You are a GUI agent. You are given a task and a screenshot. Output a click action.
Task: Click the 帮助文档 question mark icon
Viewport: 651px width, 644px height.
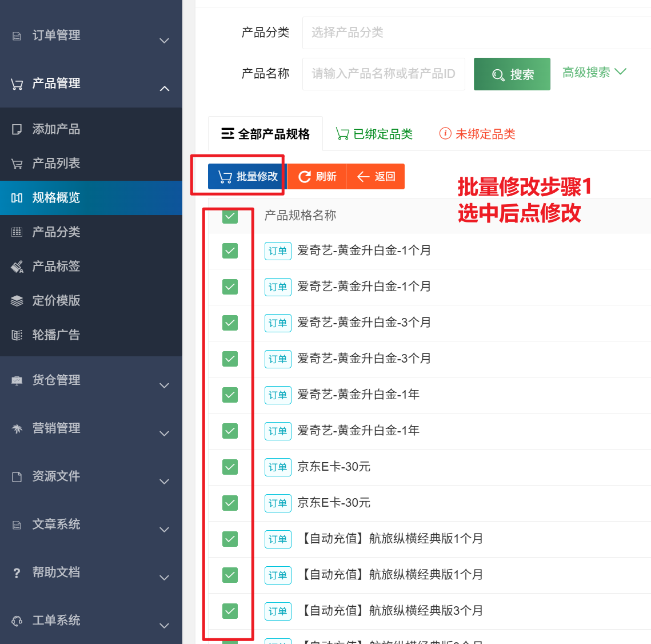[x=17, y=573]
